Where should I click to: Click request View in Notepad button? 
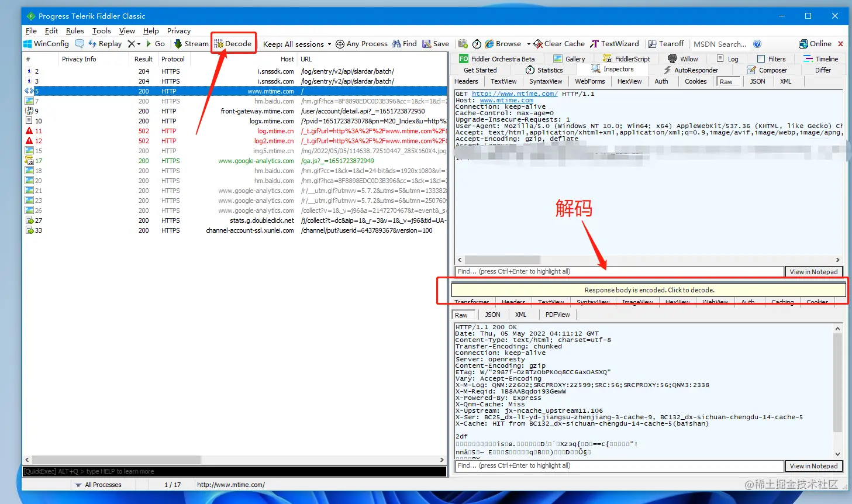click(813, 272)
